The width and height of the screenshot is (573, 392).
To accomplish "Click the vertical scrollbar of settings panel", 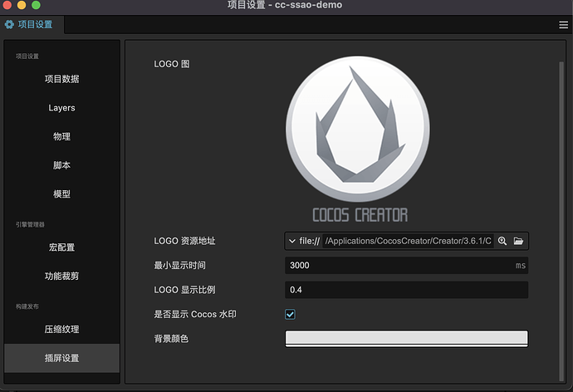I will point(561,221).
